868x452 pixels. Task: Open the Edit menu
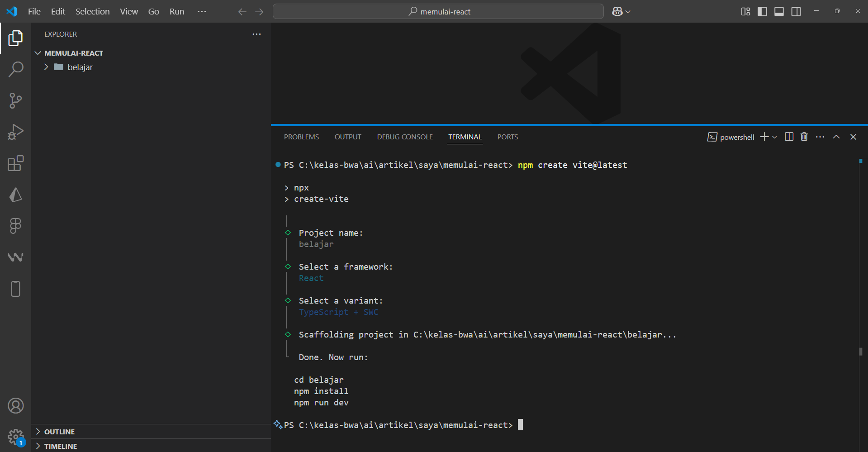pyautogui.click(x=58, y=11)
